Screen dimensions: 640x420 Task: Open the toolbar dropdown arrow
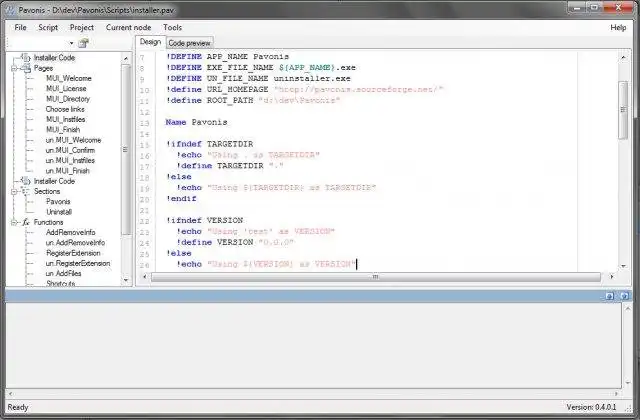click(71, 43)
